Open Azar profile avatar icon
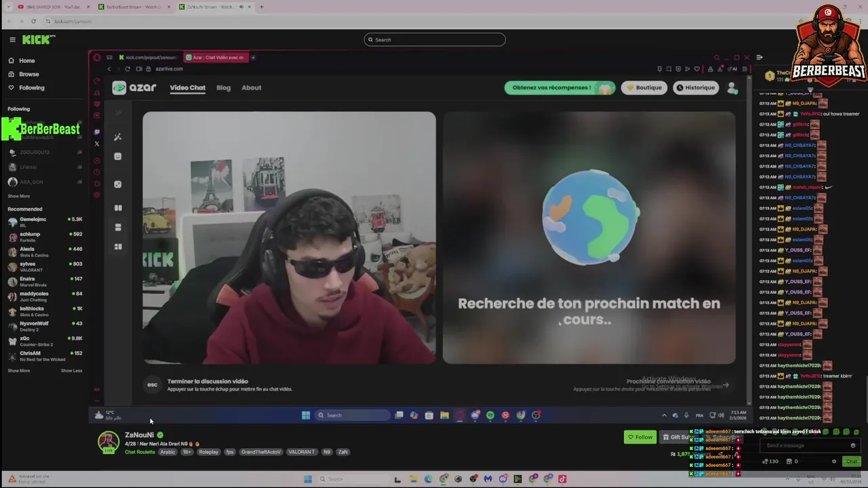This screenshot has height=488, width=868. [x=732, y=88]
